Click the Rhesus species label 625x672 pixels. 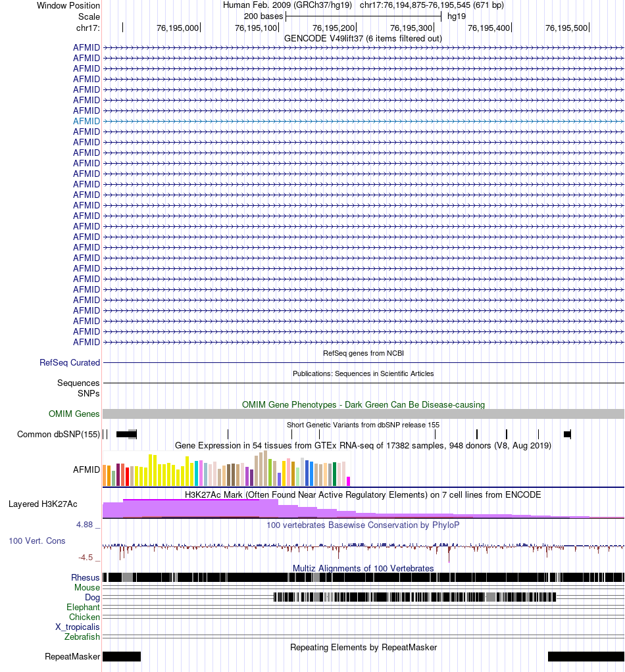click(x=86, y=578)
